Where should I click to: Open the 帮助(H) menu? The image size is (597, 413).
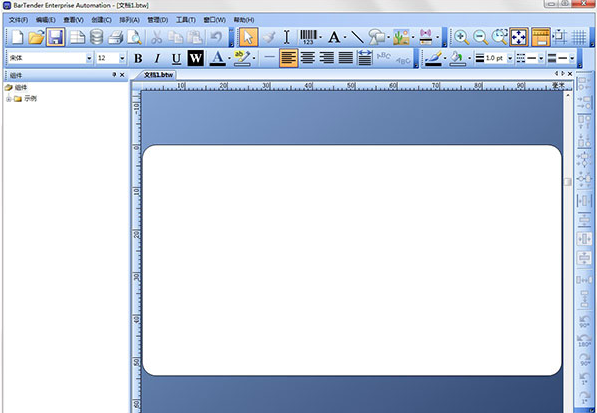(244, 20)
